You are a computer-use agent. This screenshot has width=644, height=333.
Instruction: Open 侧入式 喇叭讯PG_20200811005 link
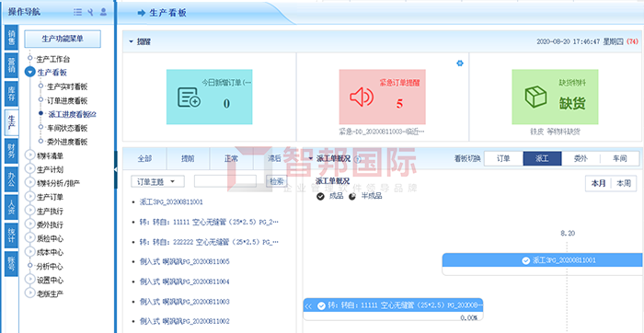click(184, 261)
